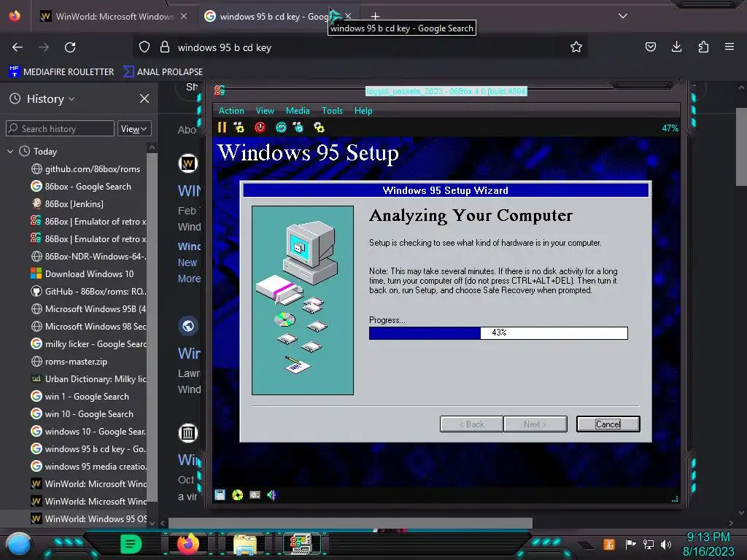Open the MEDIAFIRE ROULETTER bookmark
Image resolution: width=747 pixels, height=560 pixels.
[61, 72]
